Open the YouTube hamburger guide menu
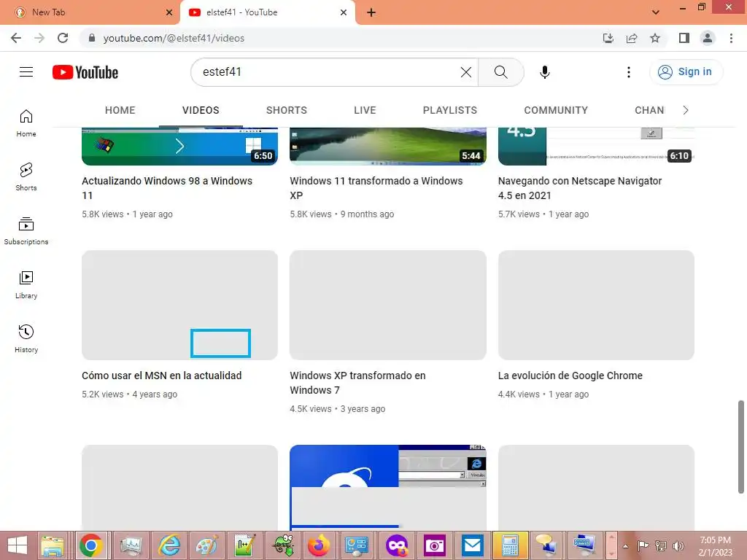This screenshot has width=747, height=560. click(26, 72)
